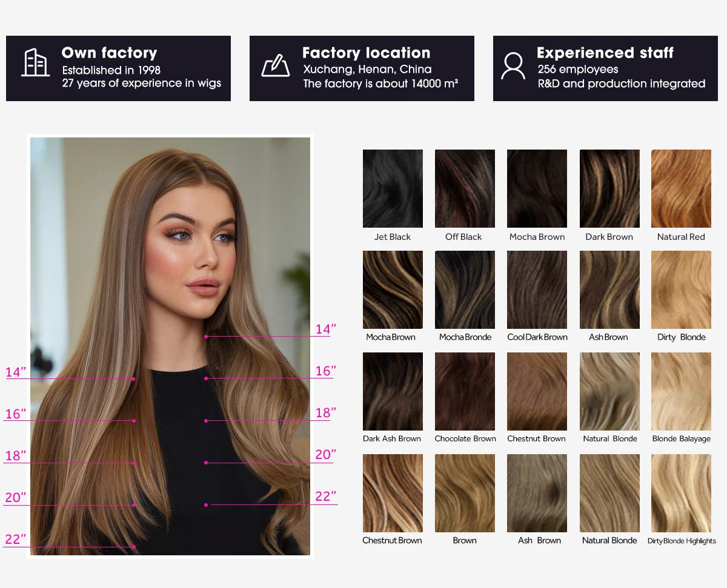Pick the Dirty Blonde Highlights swatch
Viewport: 727px width, 588px height.
tap(681, 494)
